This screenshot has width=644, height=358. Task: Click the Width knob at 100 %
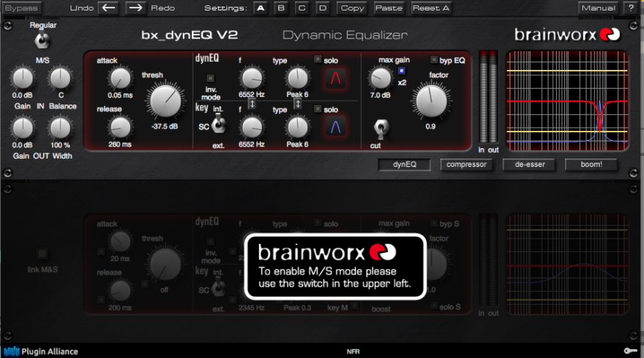tap(60, 128)
